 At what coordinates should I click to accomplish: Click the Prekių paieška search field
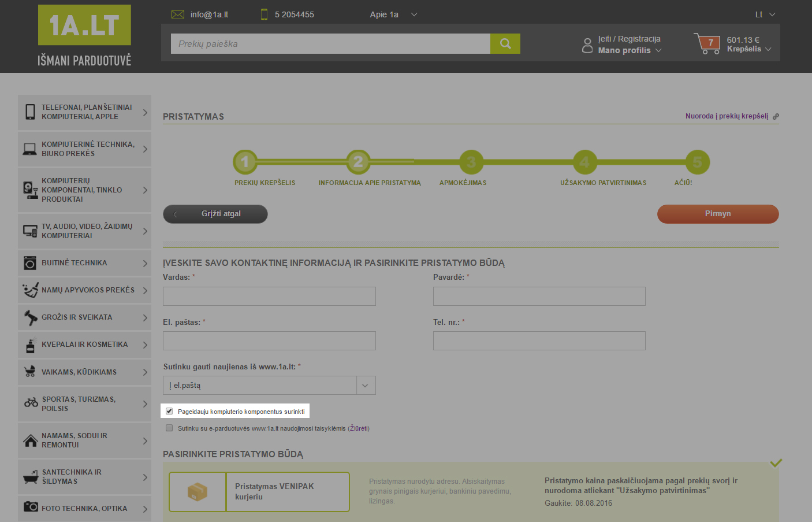[x=330, y=43]
